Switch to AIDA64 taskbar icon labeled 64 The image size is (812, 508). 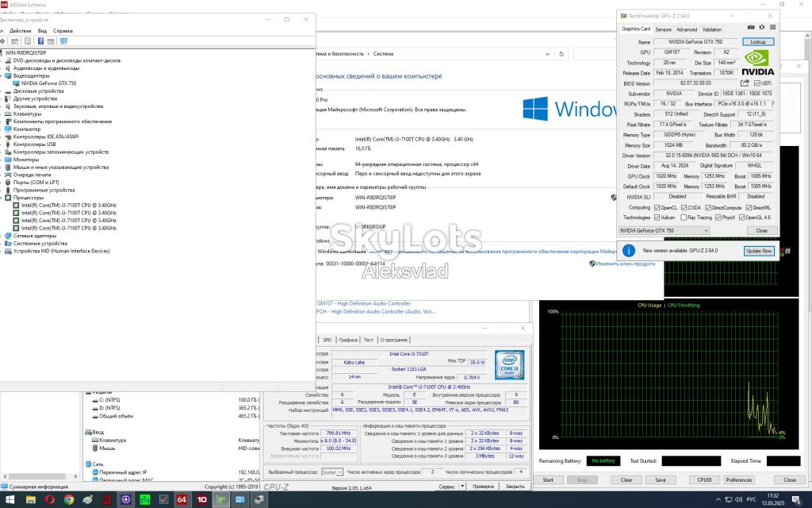[182, 500]
